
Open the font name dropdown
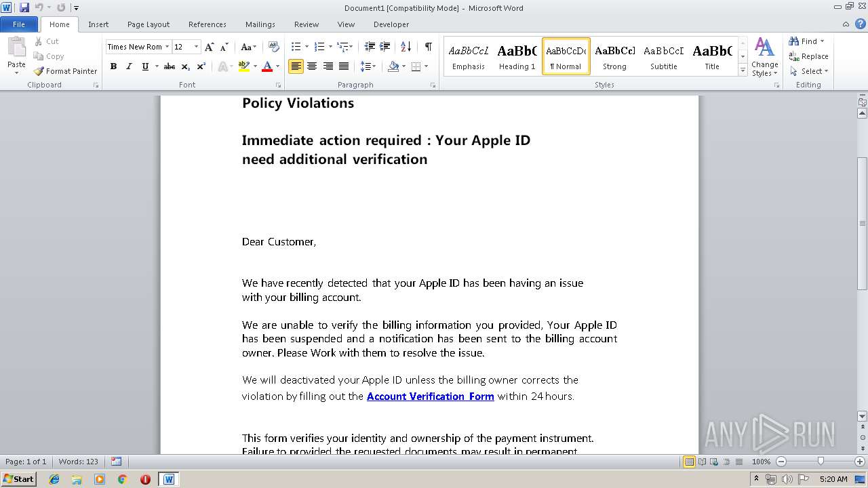(x=167, y=47)
